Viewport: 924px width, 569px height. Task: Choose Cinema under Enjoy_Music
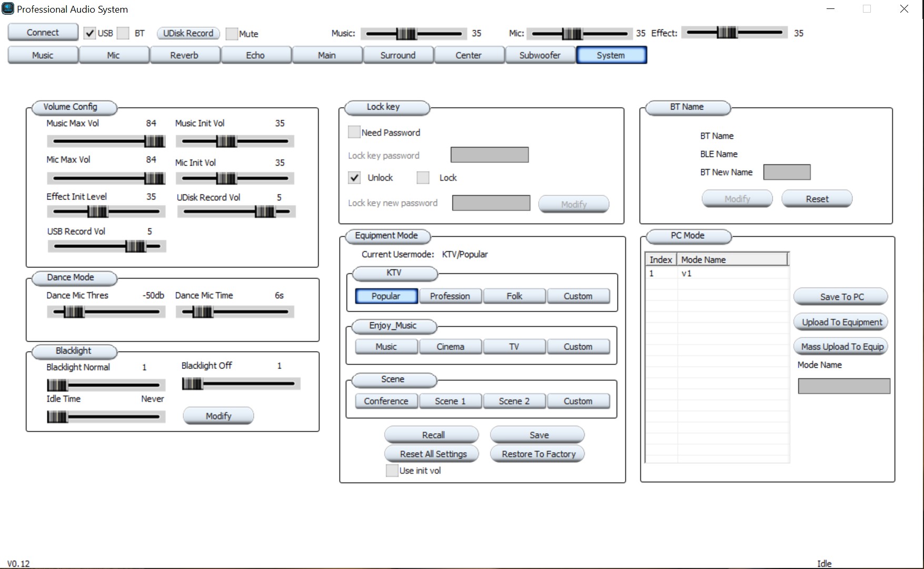point(450,347)
